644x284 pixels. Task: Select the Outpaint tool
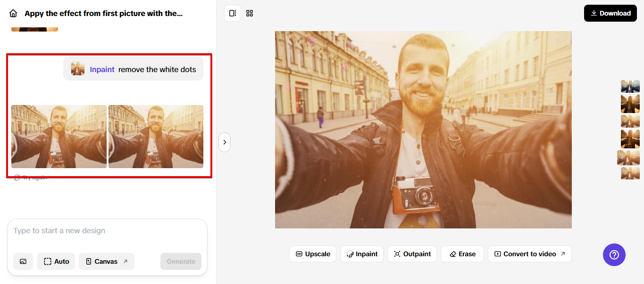coord(412,254)
